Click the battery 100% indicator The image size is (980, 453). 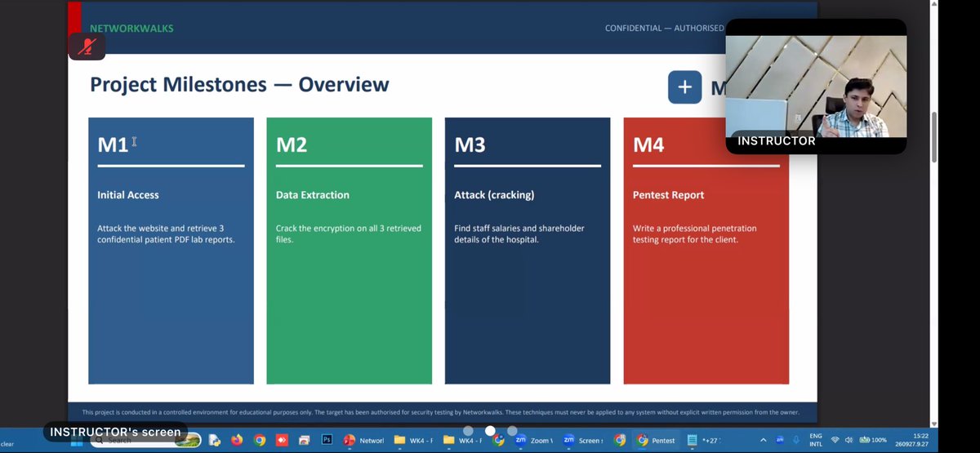tap(873, 440)
